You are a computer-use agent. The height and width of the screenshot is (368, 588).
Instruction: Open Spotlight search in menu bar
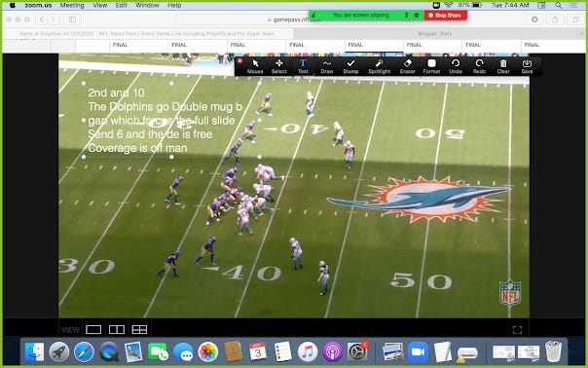click(559, 5)
